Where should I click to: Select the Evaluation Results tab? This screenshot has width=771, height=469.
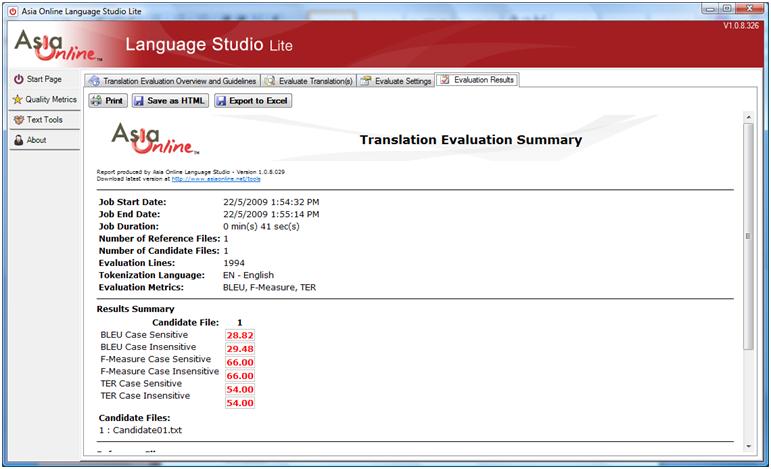tap(477, 80)
